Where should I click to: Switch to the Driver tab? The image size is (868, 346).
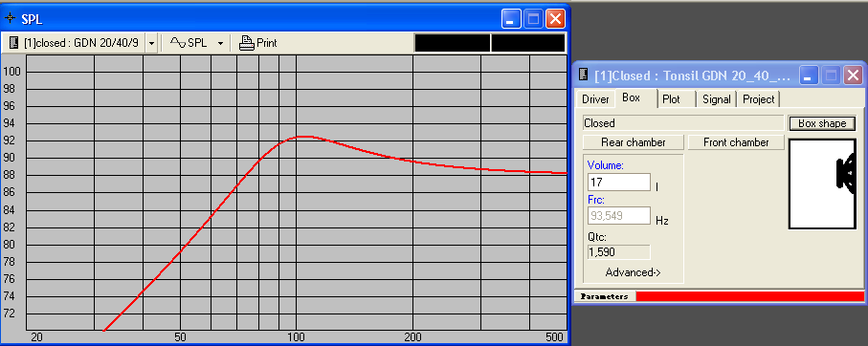click(595, 99)
